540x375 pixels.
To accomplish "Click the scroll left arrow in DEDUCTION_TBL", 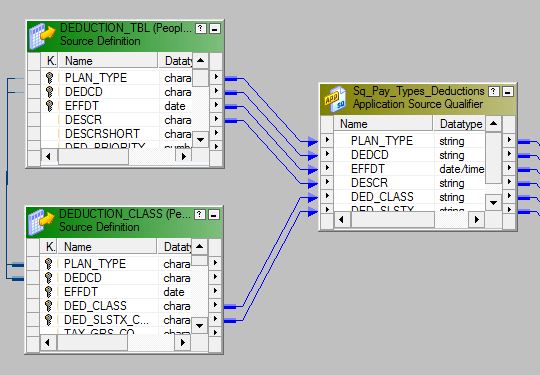I will click(x=49, y=156).
